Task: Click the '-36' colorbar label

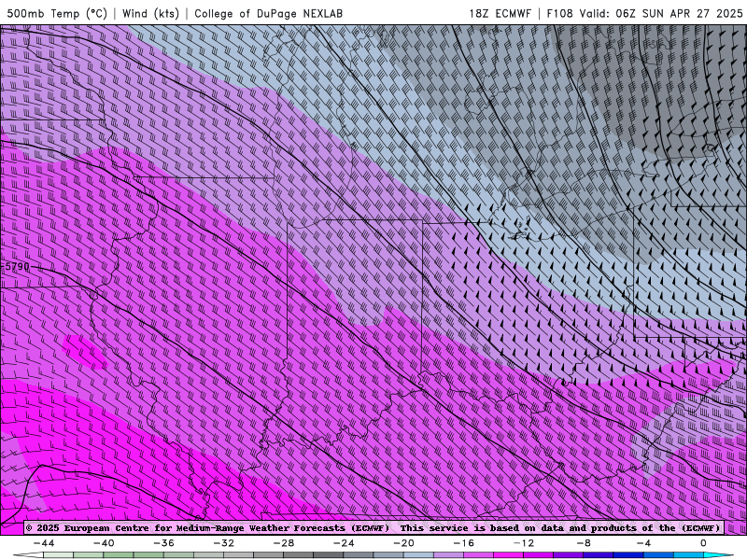Action: click(x=164, y=543)
